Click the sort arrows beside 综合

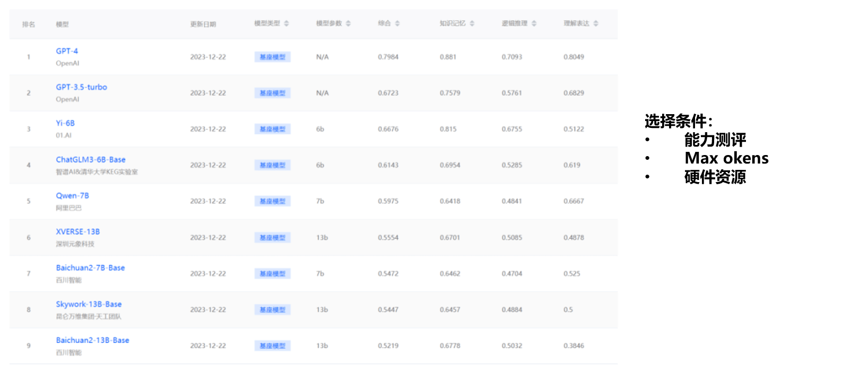(397, 23)
